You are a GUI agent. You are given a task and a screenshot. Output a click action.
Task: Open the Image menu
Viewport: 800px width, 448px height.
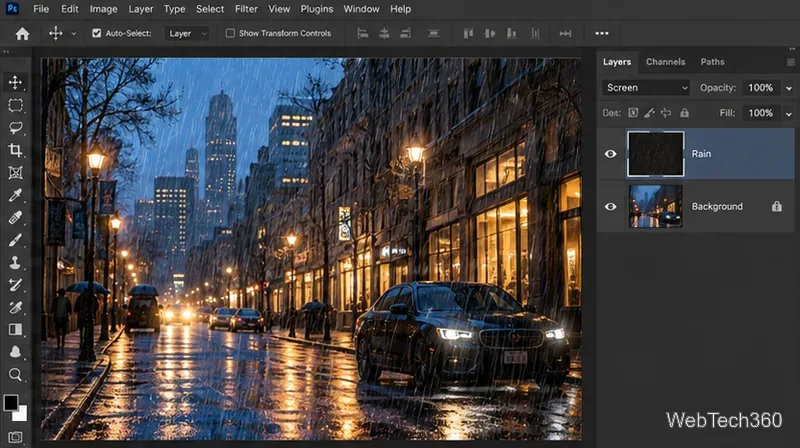click(x=104, y=9)
